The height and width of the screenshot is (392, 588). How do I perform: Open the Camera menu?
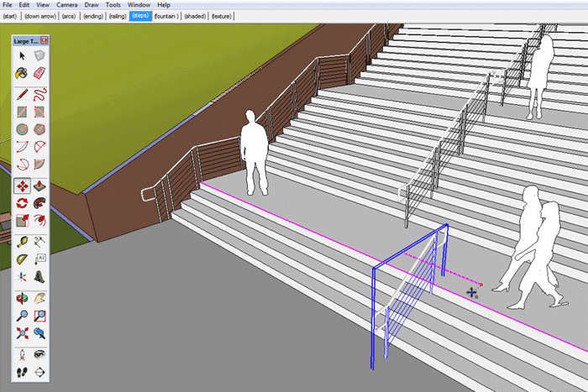(x=66, y=5)
